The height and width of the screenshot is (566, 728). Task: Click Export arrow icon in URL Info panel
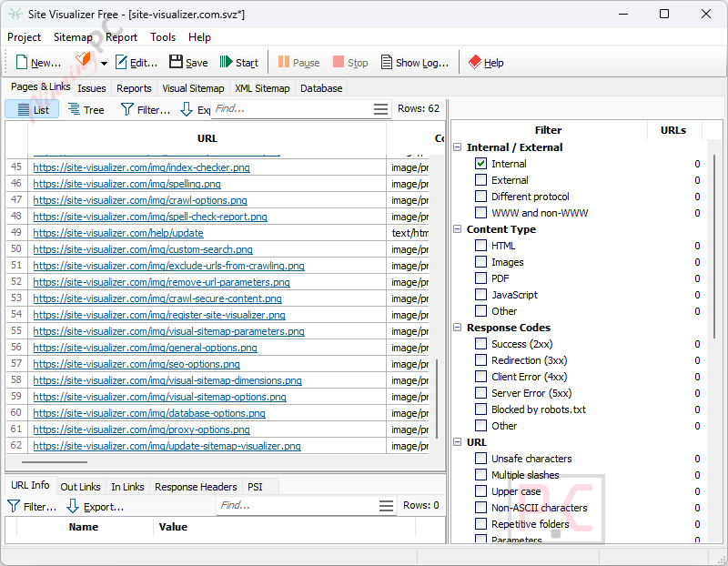pos(73,506)
